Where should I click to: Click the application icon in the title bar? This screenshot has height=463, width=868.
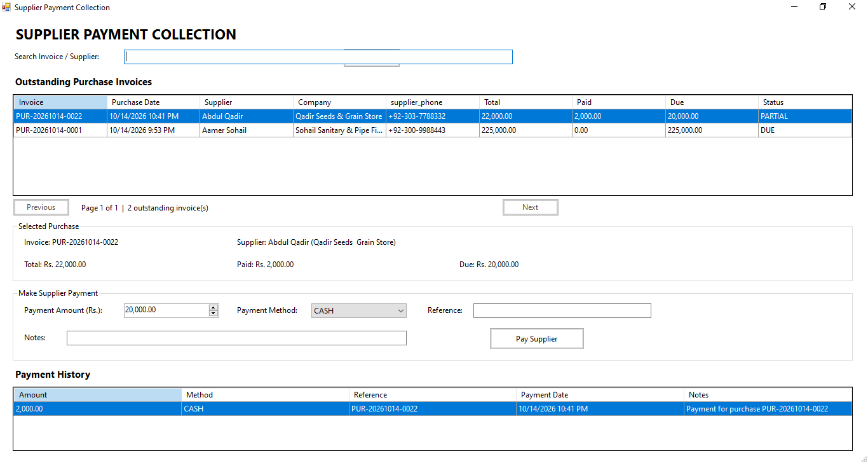pyautogui.click(x=7, y=8)
